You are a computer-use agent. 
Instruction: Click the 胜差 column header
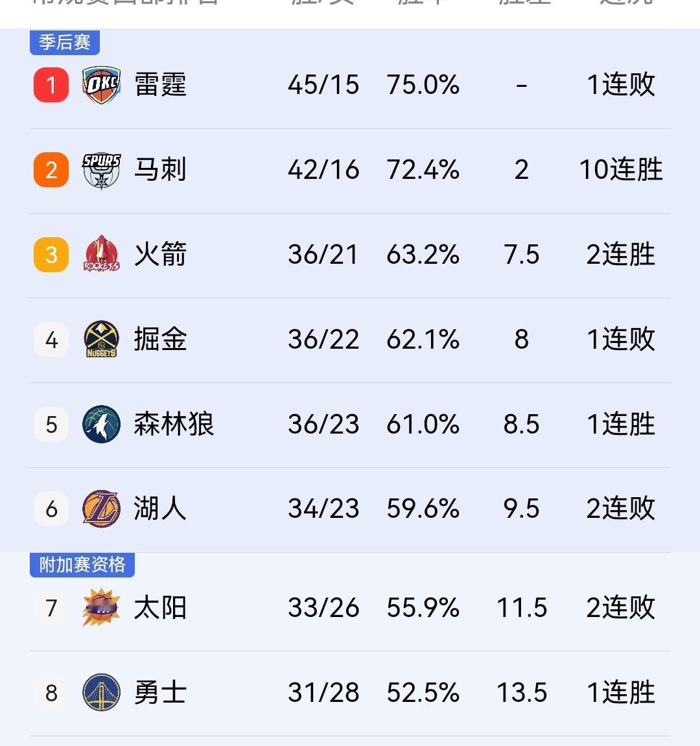click(522, 4)
